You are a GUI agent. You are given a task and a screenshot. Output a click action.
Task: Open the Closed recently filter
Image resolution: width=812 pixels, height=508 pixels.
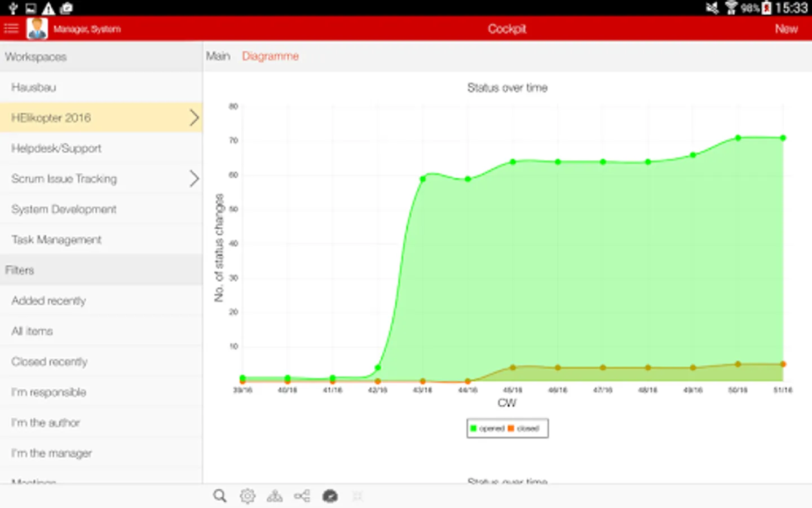(x=101, y=361)
